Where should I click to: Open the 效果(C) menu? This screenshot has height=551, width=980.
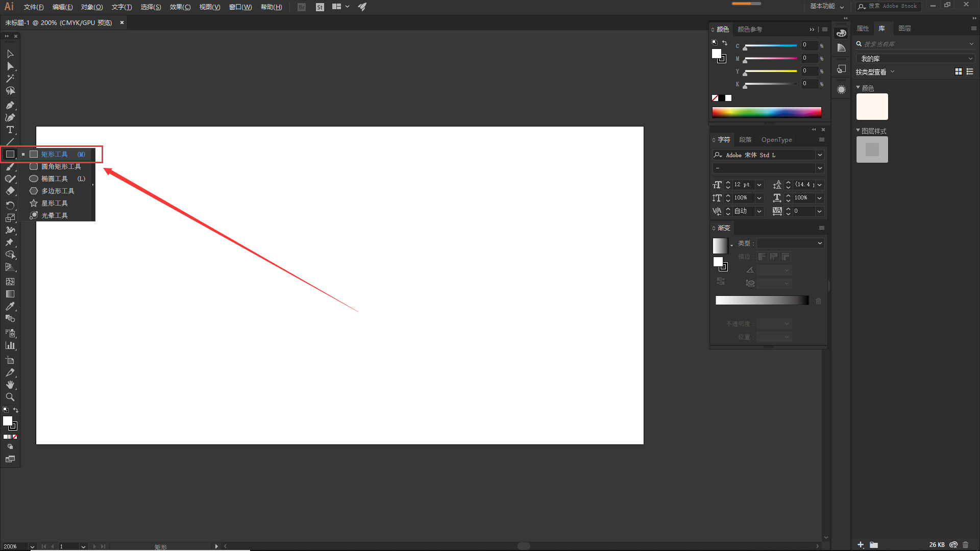tap(180, 7)
